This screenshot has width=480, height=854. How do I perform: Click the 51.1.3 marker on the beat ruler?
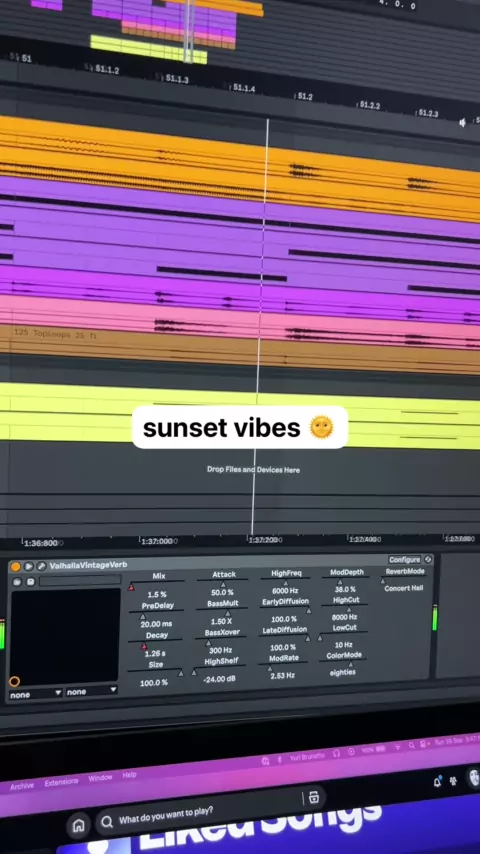[176, 79]
